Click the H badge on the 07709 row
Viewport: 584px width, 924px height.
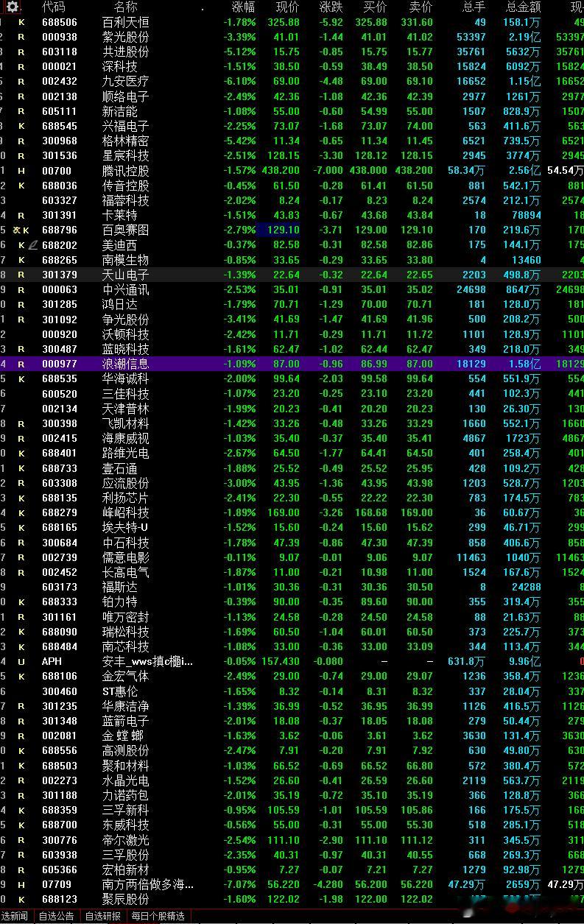(x=21, y=885)
